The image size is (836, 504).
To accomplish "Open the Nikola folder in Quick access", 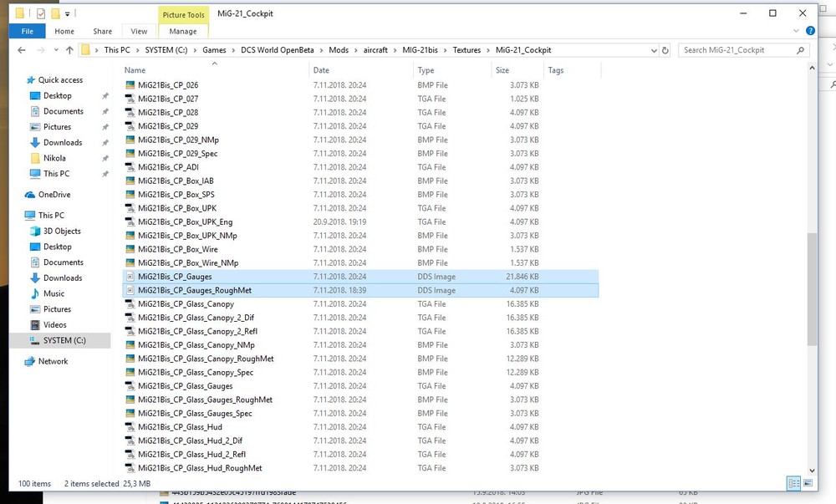I will (54, 158).
